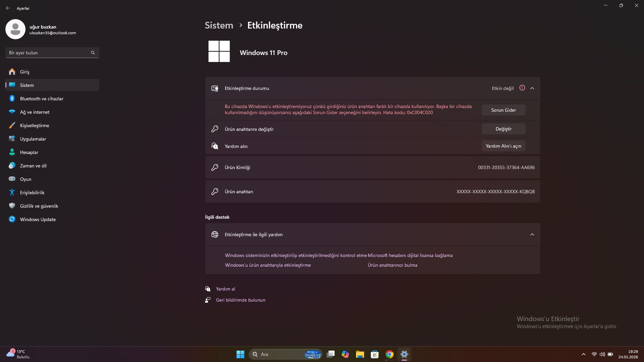This screenshot has height=362, width=644.
Task: Click the Erişilebilirlik accessibility icon
Action: (12, 192)
